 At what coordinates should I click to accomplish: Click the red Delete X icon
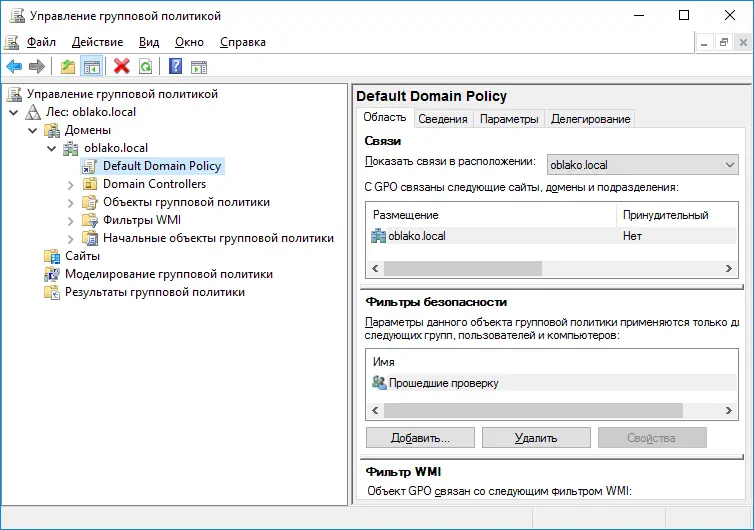122,67
